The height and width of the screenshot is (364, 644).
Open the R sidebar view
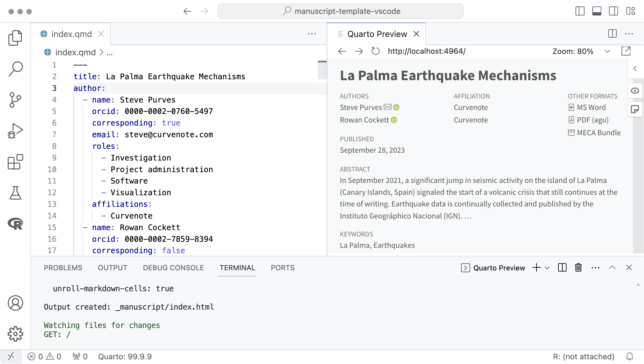(x=15, y=224)
